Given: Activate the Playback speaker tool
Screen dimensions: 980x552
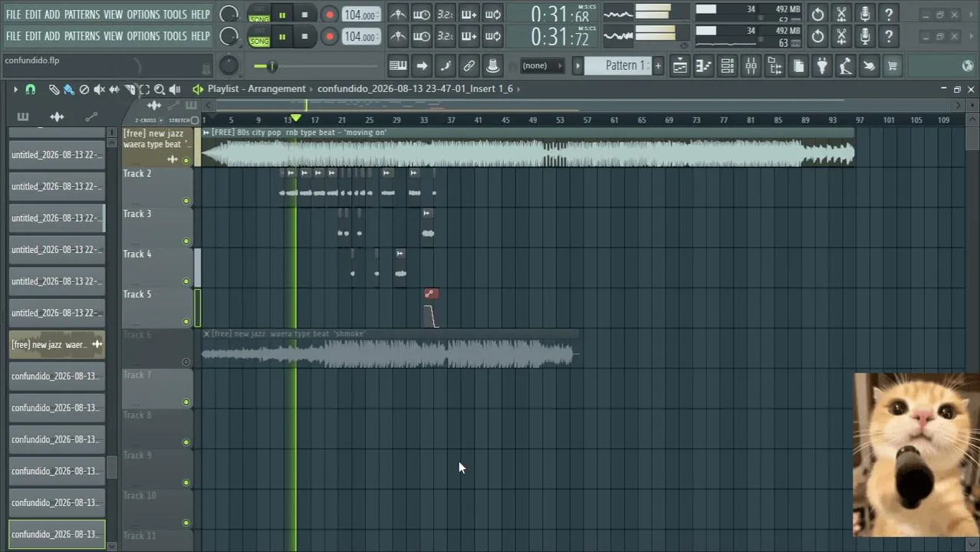Looking at the screenshot, I should tap(175, 90).
